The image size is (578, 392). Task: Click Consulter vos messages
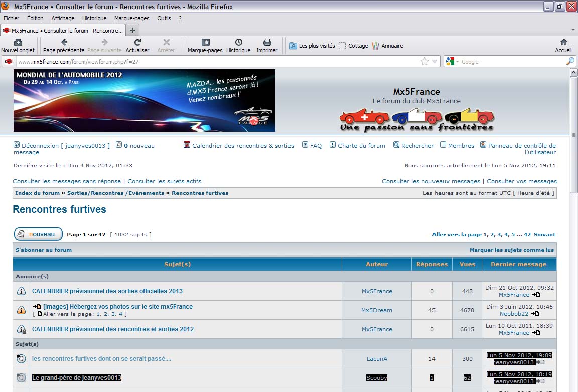522,181
